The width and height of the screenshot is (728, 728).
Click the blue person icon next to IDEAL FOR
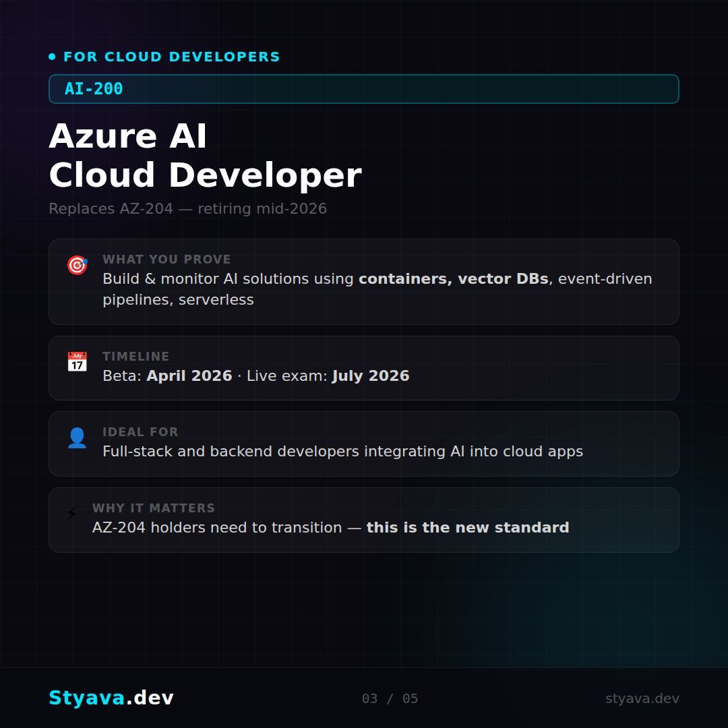click(77, 437)
